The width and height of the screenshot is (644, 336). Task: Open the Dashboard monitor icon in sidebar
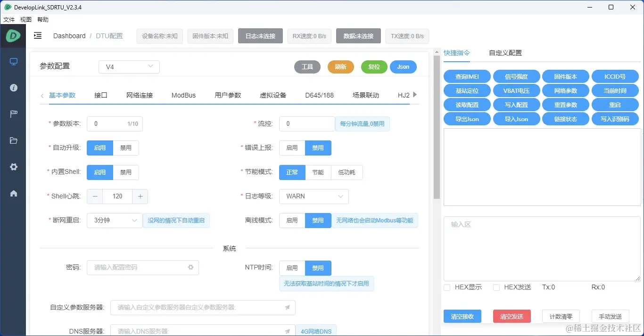pyautogui.click(x=13, y=61)
